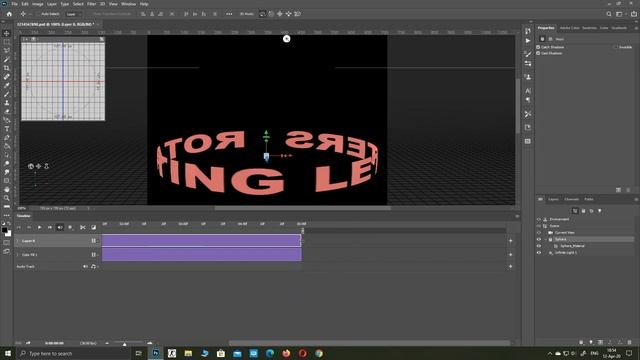Screen dimensions: 640x360
Task: Toggle the Invisible checkbox
Action: (x=615, y=47)
